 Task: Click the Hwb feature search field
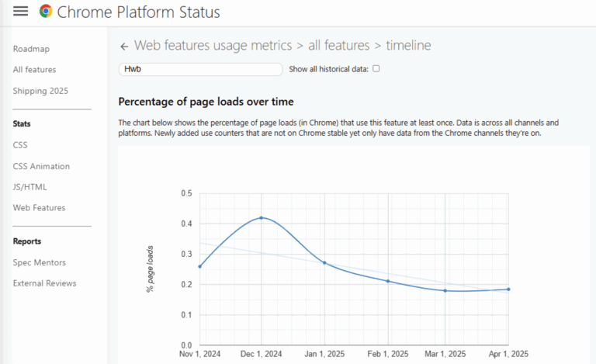(200, 69)
